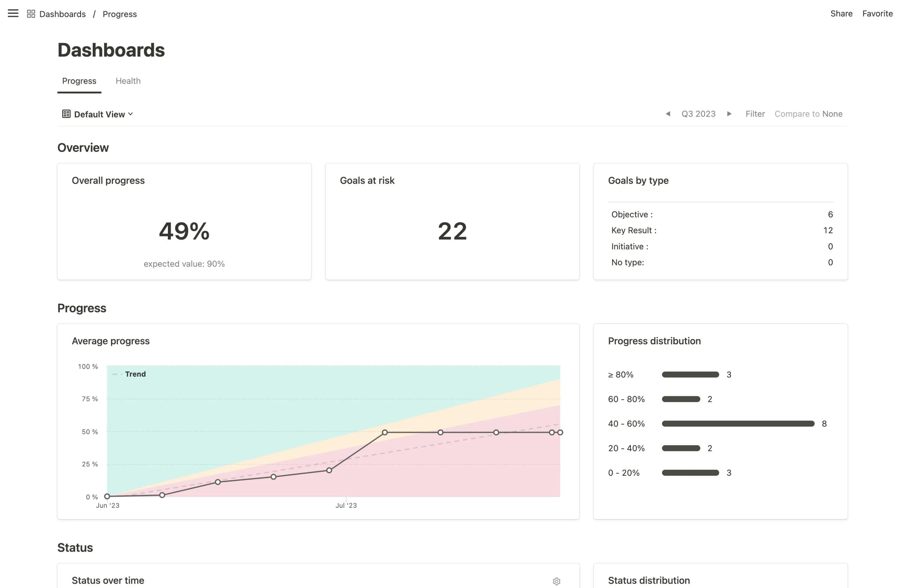Click the Dashboards grid icon in breadcrumb

coord(31,13)
